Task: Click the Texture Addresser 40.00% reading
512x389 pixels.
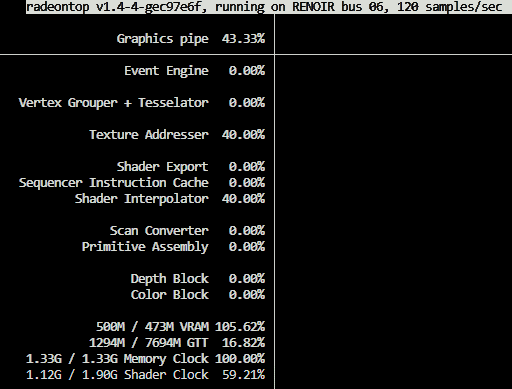Action: pos(177,135)
